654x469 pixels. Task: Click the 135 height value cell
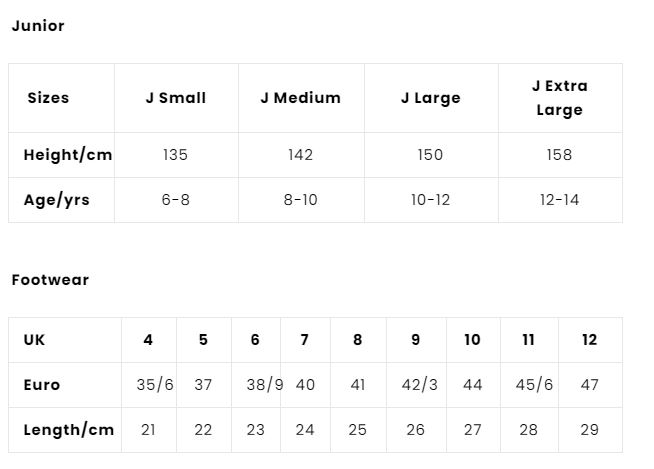(175, 155)
